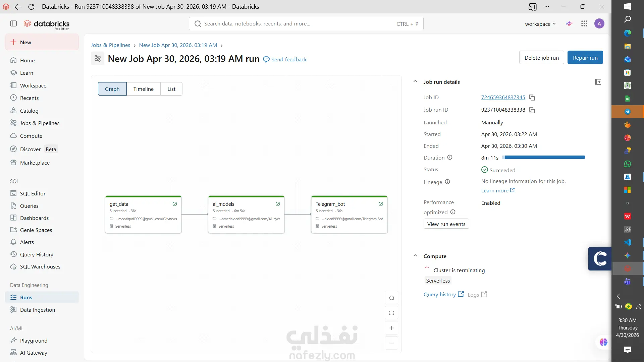The width and height of the screenshot is (644, 362).
Task: Click the View run events button
Action: pyautogui.click(x=446, y=224)
